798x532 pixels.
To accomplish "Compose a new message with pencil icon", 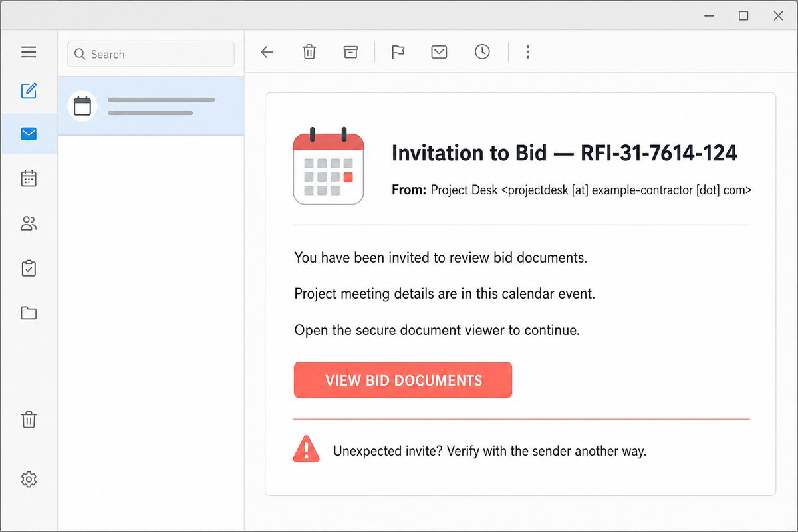I will (29, 90).
